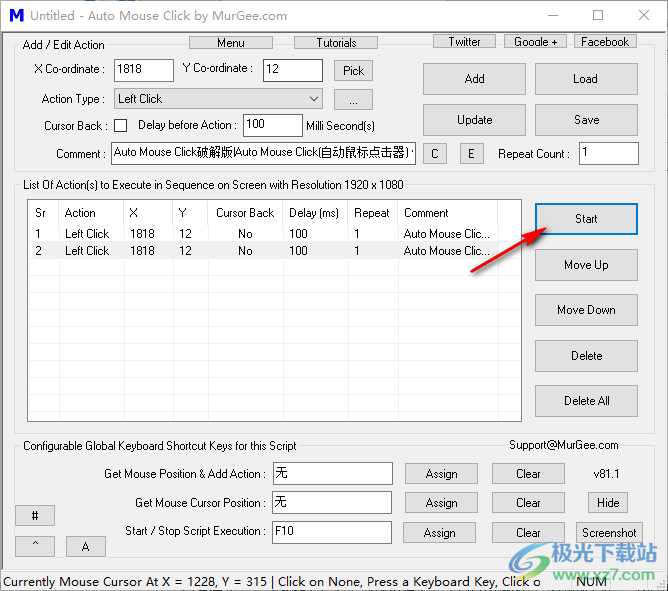
Task: Click the A button
Action: (86, 546)
